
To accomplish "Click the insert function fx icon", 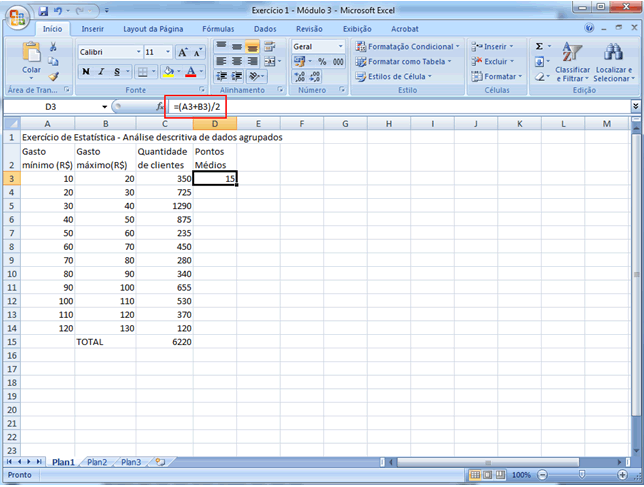I will 159,106.
